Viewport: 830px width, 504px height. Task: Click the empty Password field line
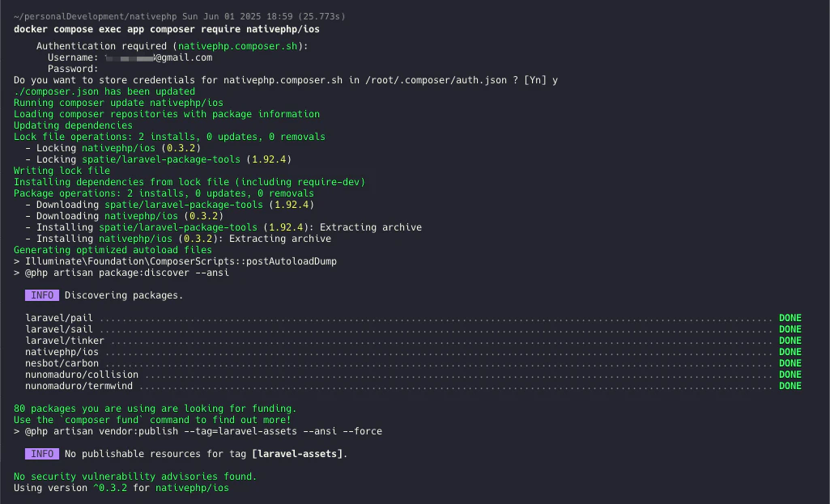[x=73, y=70]
